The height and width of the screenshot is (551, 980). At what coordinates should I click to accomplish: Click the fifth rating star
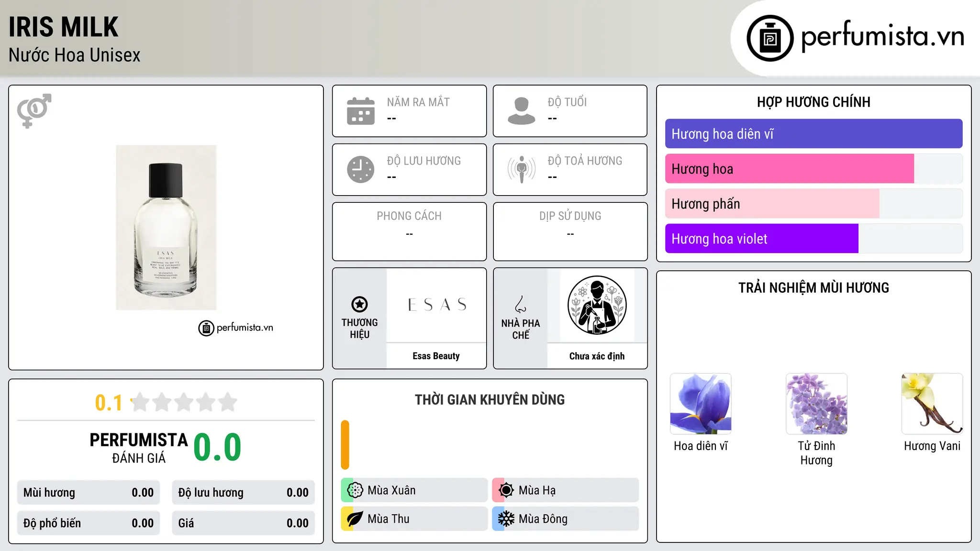tap(228, 402)
